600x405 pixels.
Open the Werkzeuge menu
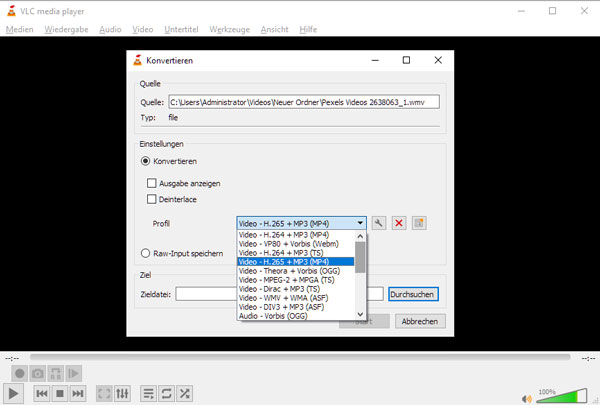pos(230,29)
